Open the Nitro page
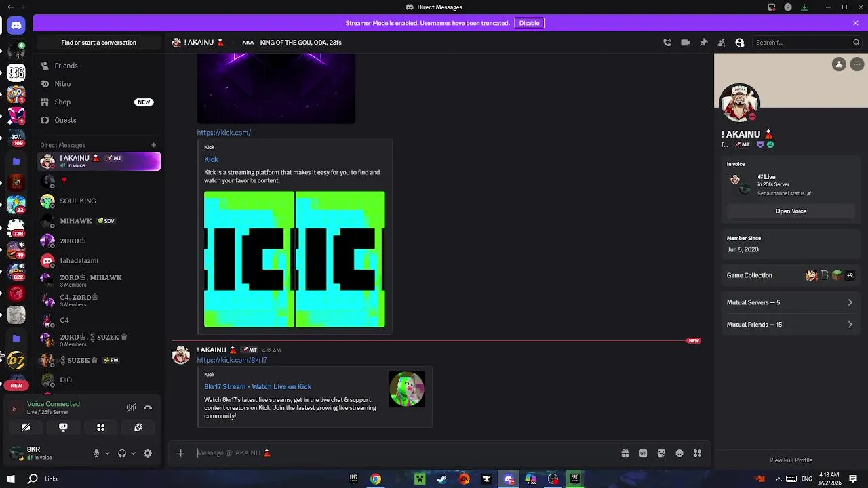The height and width of the screenshot is (488, 868). pyautogui.click(x=99, y=84)
